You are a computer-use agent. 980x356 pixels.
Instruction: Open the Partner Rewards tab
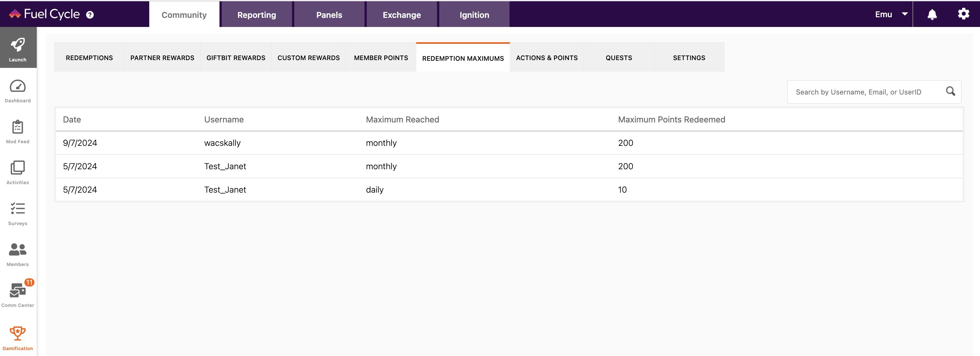[x=163, y=57]
